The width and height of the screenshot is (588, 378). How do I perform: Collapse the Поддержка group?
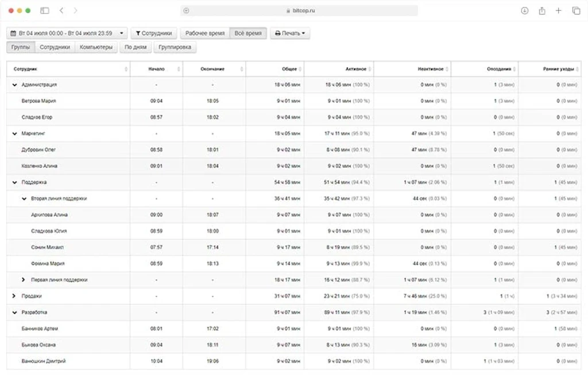[x=14, y=182]
